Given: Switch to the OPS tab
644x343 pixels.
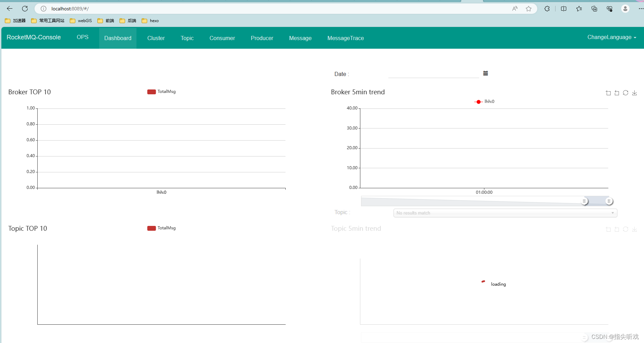Looking at the screenshot, I should tap(83, 37).
